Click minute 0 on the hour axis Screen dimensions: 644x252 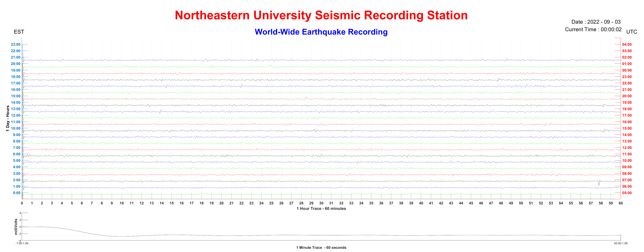pyautogui.click(x=22, y=203)
